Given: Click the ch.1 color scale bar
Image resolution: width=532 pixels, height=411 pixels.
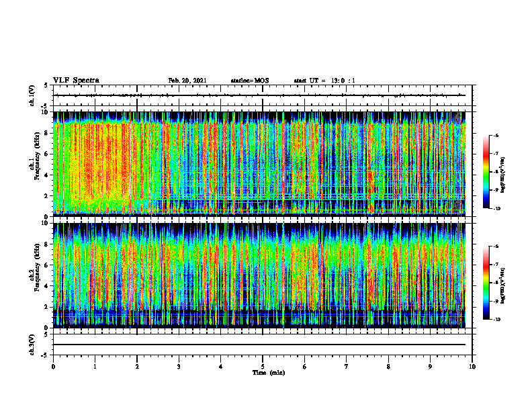Looking at the screenshot, I should pyautogui.click(x=486, y=172).
